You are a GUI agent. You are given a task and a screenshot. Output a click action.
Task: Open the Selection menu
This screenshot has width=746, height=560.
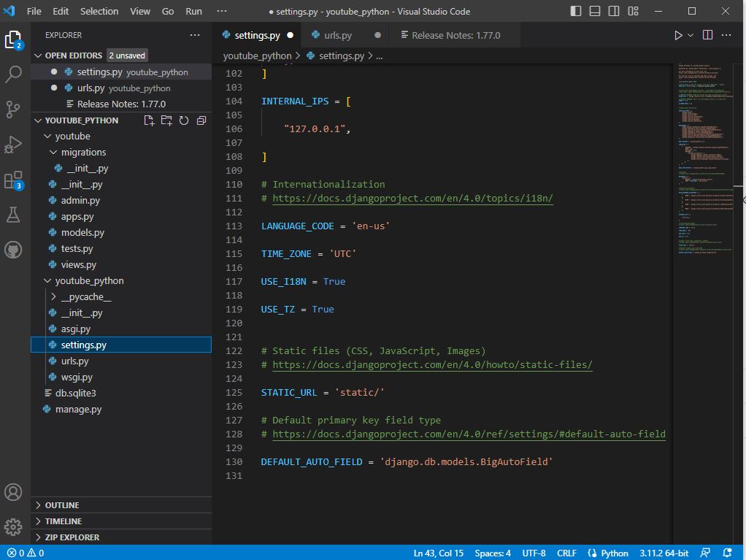(99, 11)
